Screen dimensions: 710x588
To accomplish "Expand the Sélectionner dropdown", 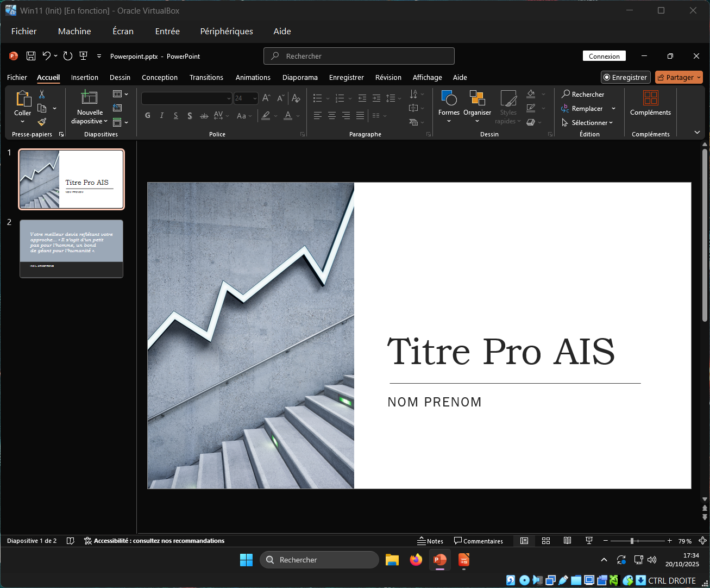I will [x=592, y=123].
